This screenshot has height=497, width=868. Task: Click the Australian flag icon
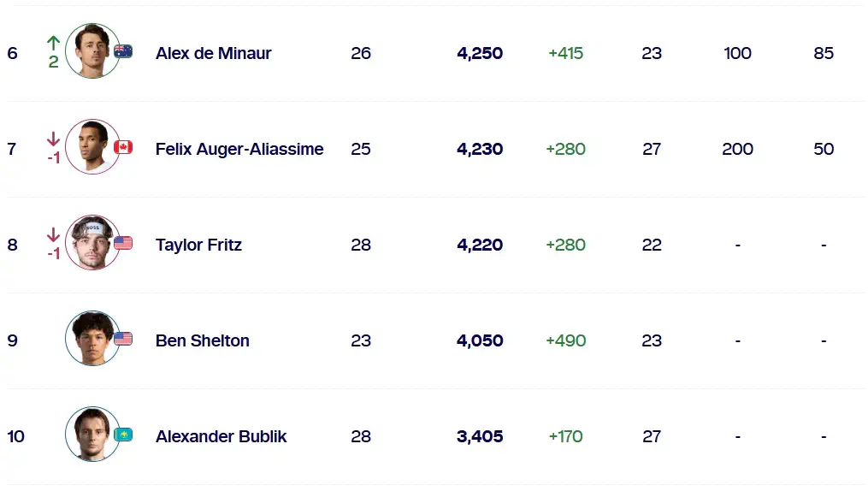(123, 51)
